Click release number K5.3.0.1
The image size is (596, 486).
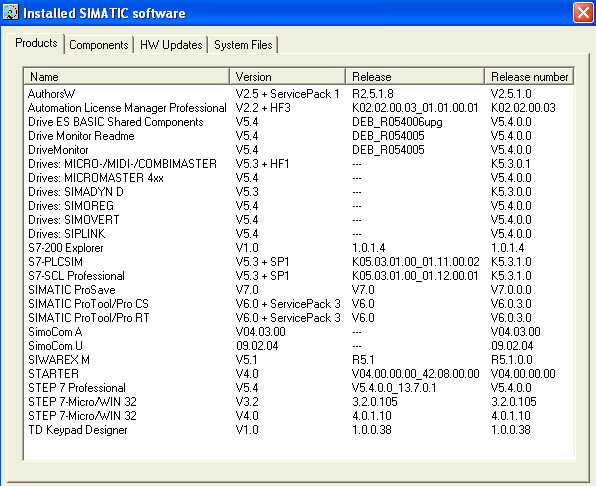(x=510, y=164)
